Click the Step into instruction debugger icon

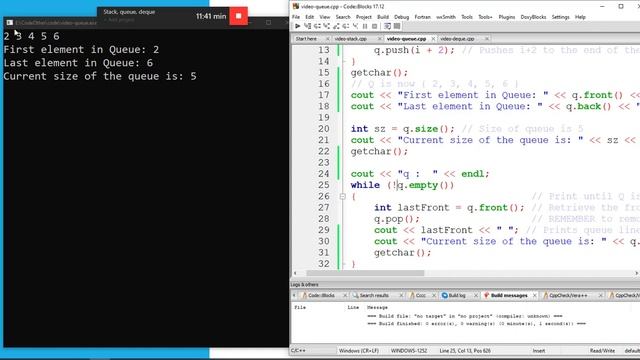[355, 26]
